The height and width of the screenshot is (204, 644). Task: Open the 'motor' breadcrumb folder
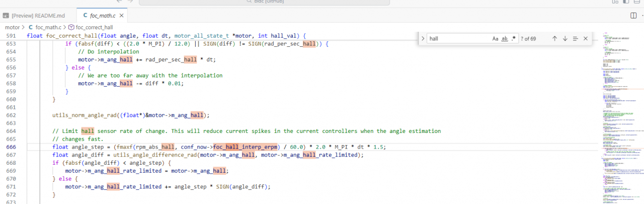[13, 27]
